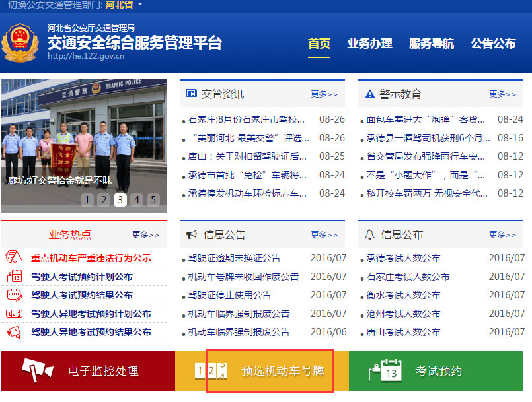Click the traffic police carousel photo

pyautogui.click(x=83, y=139)
